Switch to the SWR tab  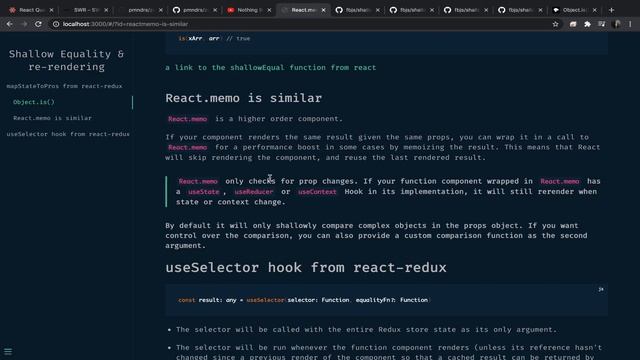(x=86, y=10)
